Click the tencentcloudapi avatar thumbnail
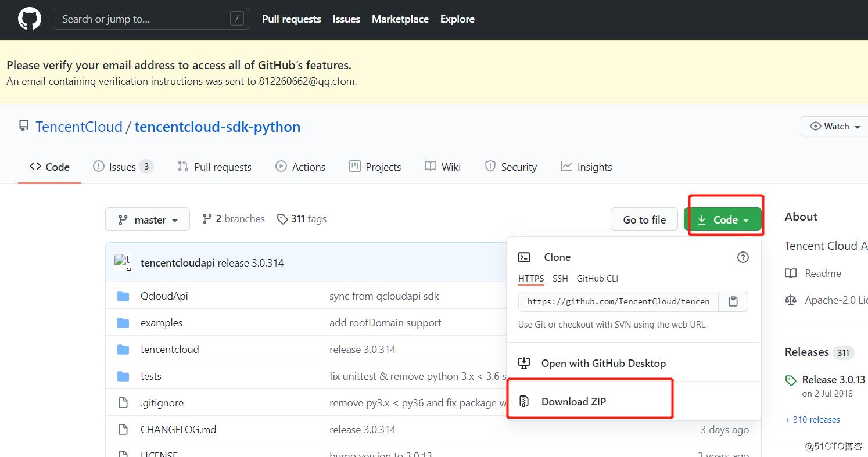 [x=123, y=262]
